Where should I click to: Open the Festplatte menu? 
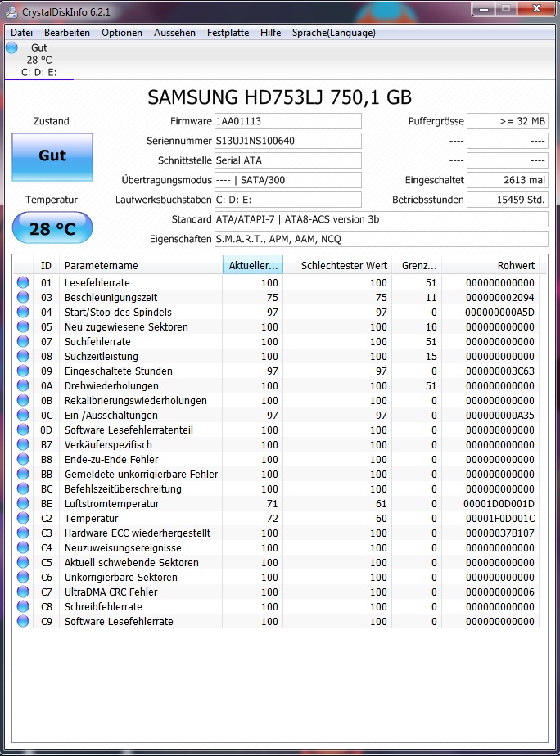click(228, 32)
